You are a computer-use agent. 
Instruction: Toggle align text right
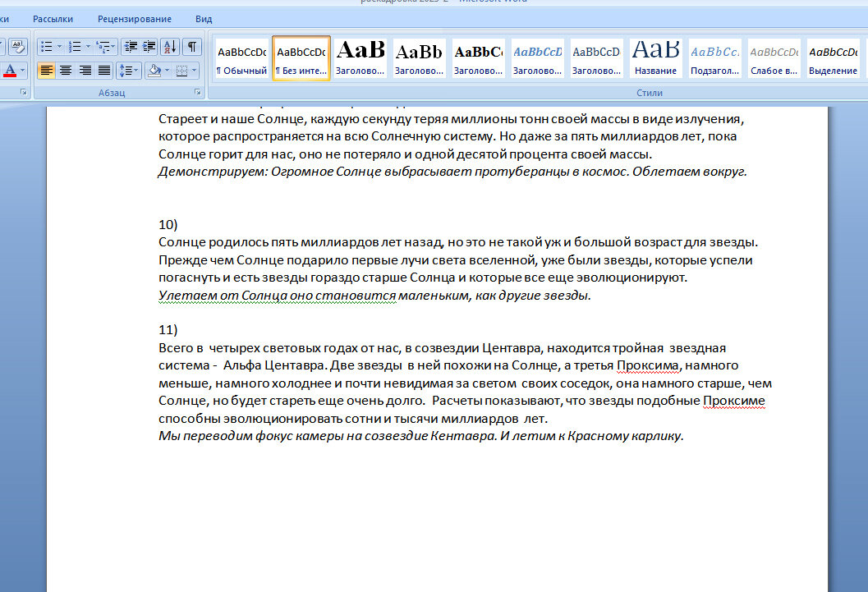[x=85, y=71]
